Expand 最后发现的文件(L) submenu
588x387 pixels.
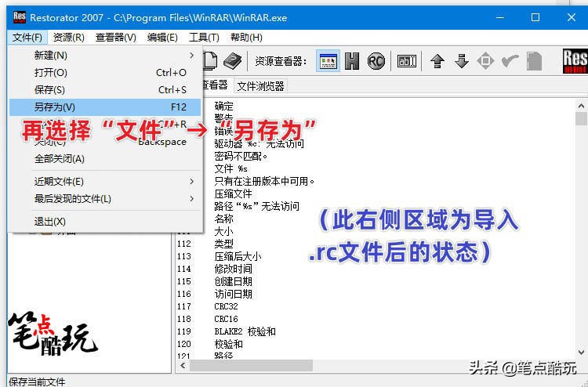pos(105,199)
